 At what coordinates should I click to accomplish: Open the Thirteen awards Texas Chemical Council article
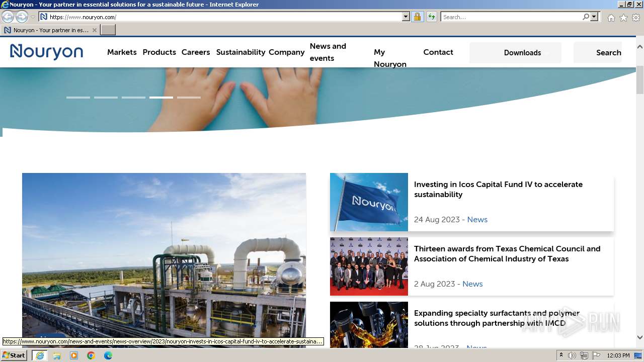[507, 254]
